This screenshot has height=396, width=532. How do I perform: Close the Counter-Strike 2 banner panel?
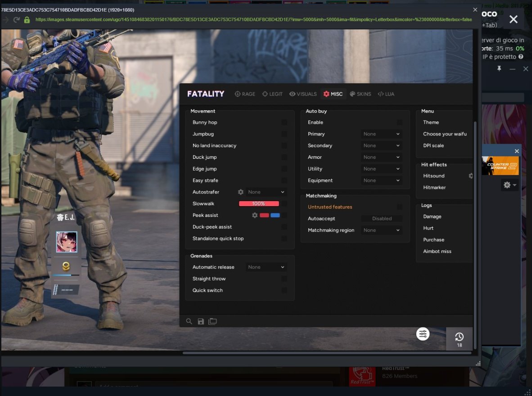517,151
